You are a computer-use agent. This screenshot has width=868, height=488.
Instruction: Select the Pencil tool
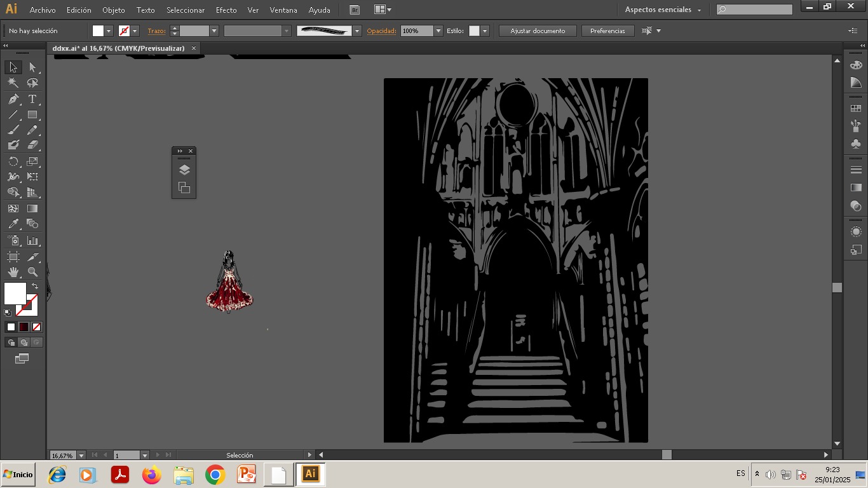tap(32, 130)
